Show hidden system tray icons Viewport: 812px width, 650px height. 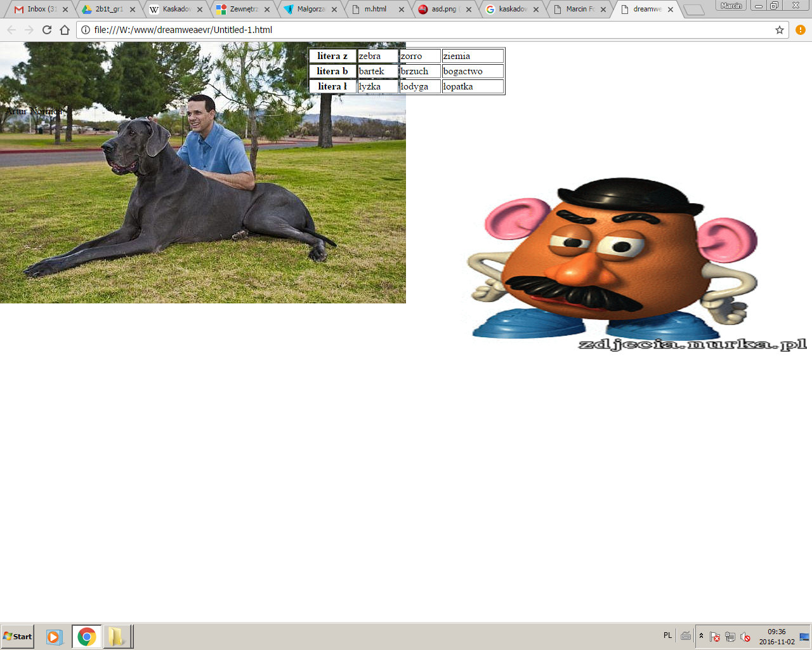701,636
